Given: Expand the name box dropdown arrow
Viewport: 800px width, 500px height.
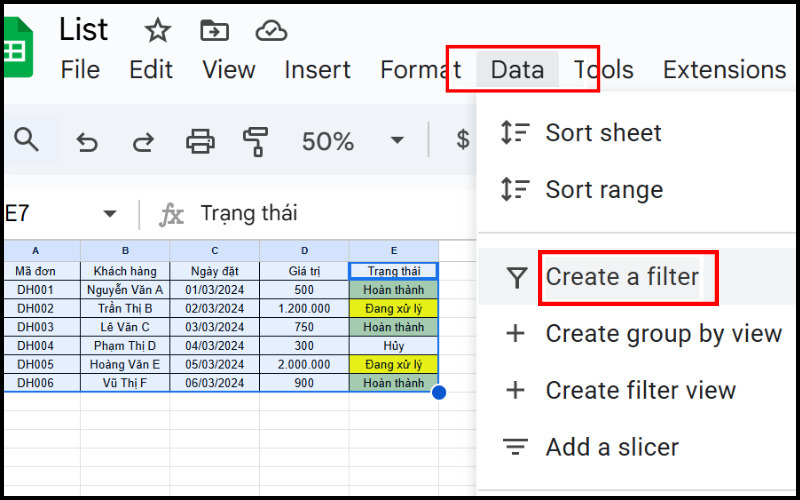Looking at the screenshot, I should (x=110, y=213).
